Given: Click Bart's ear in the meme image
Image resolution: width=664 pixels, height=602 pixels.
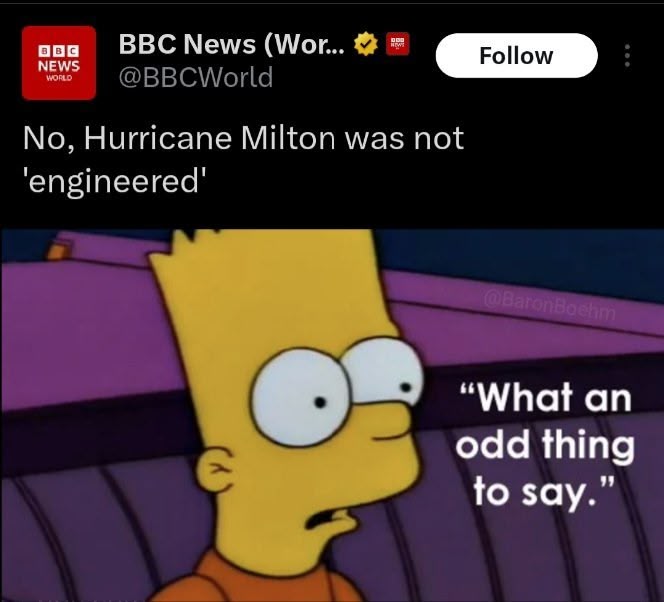Looking at the screenshot, I should [216, 469].
